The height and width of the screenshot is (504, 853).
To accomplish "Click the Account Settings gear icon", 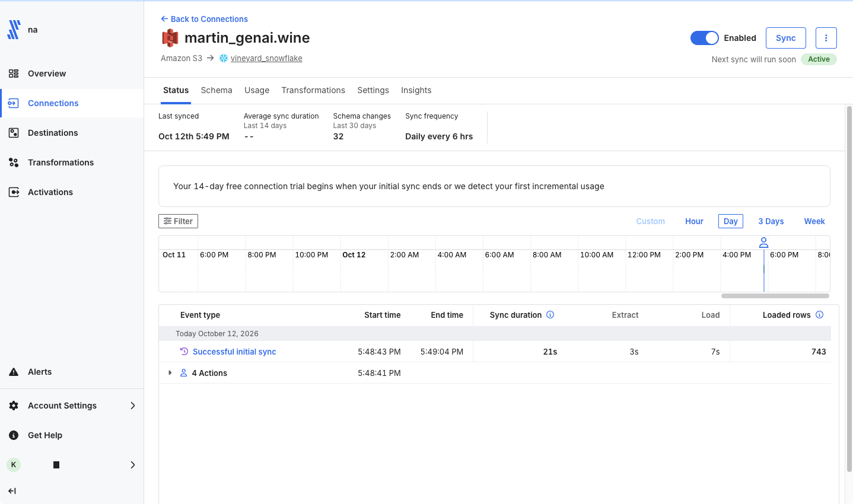I will pos(14,406).
